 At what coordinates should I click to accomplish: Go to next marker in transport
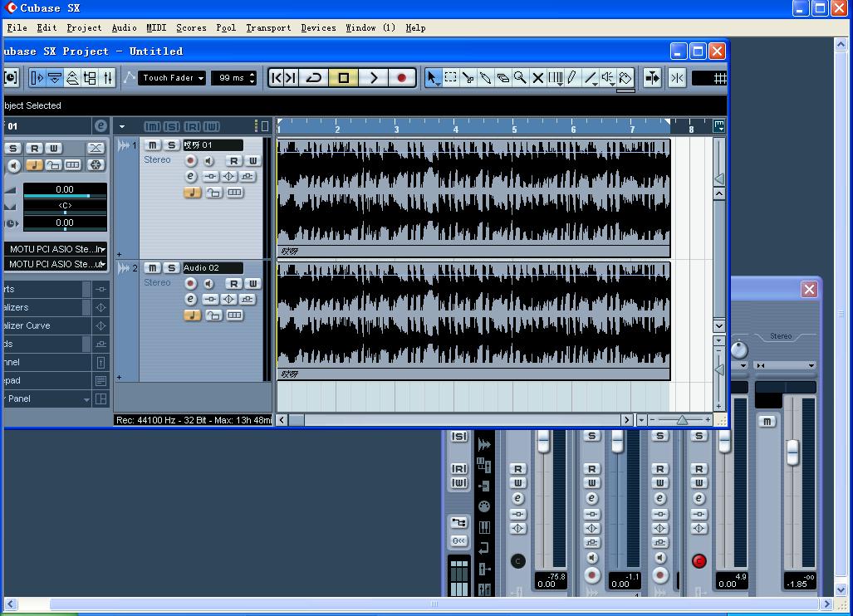[x=291, y=78]
